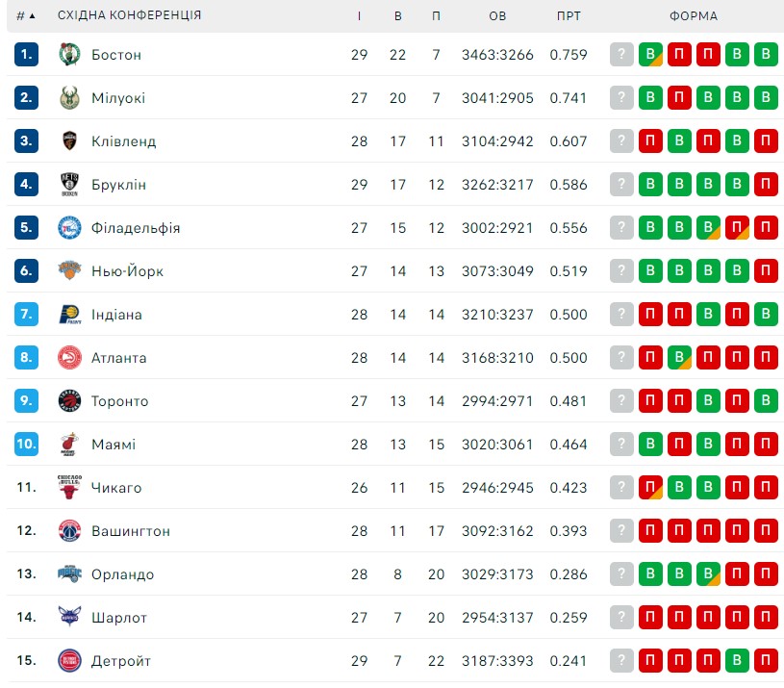Click the Boston Celtics team logo
This screenshot has height=688, width=784.
69,55
